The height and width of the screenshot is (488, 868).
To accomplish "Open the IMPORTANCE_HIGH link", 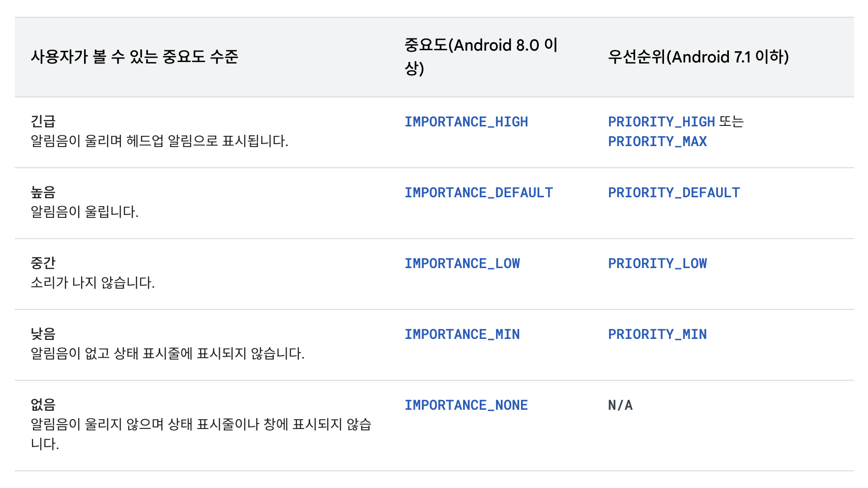I will [x=466, y=122].
